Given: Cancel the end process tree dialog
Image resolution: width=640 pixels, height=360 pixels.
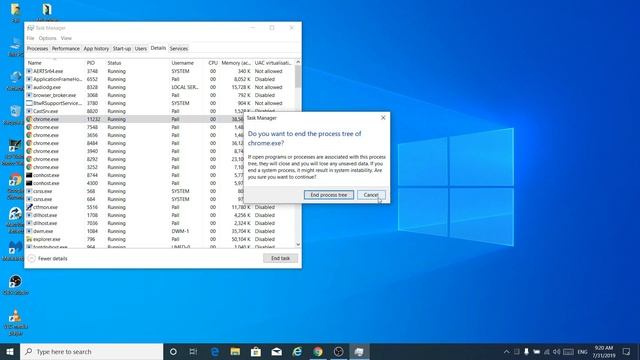Looking at the screenshot, I should (x=371, y=195).
